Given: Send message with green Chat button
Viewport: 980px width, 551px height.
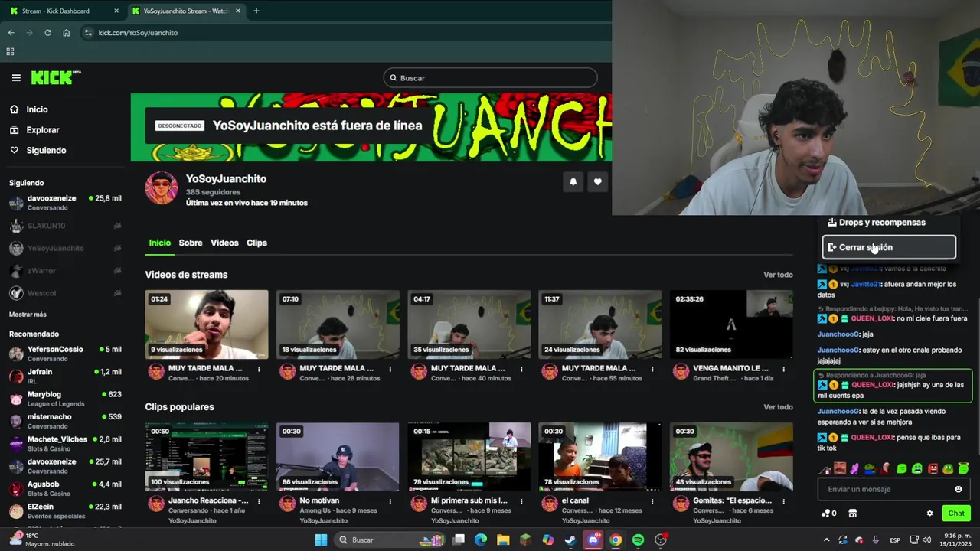Looking at the screenshot, I should tap(956, 514).
